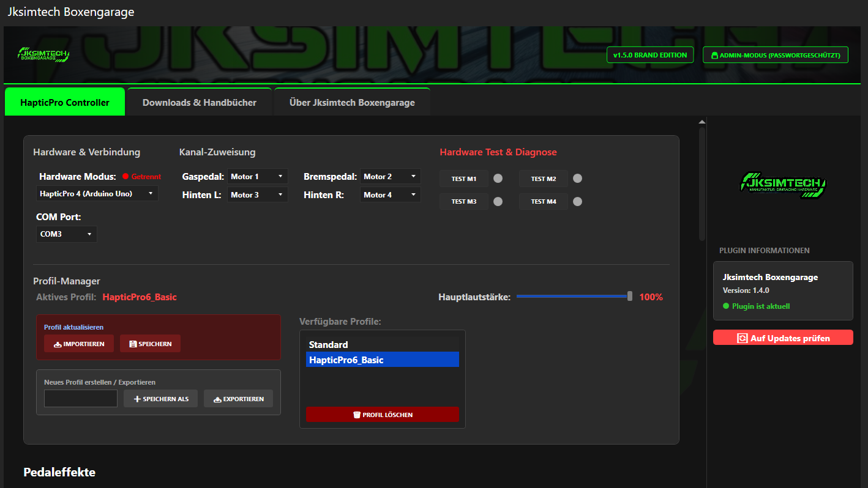The width and height of the screenshot is (868, 488).
Task: Click the Hauptlautstärke volume slider
Action: coord(574,297)
